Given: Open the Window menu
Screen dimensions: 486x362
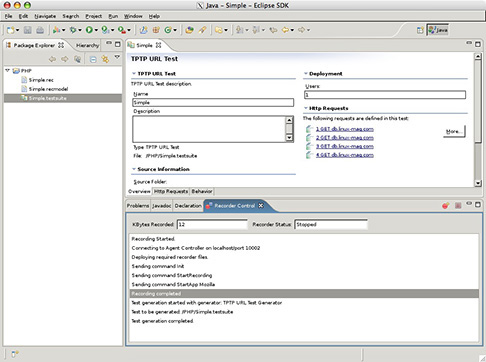Looking at the screenshot, I should 133,16.
